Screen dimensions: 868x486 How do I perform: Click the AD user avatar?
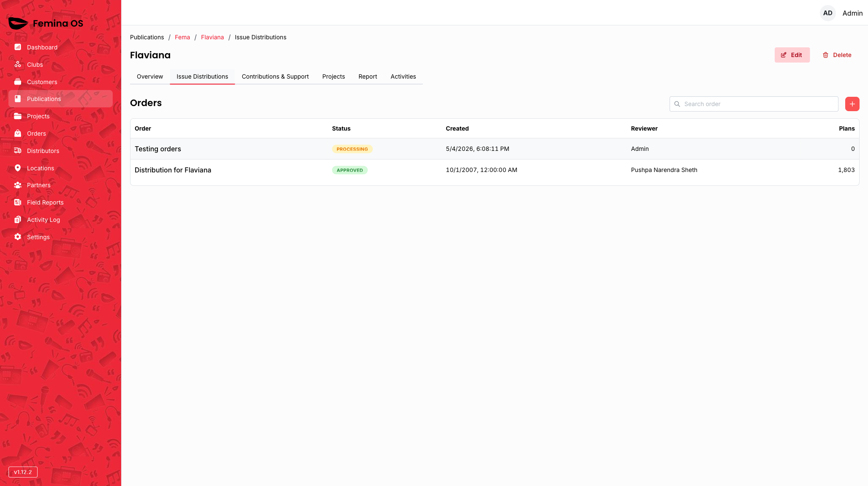pyautogui.click(x=827, y=13)
